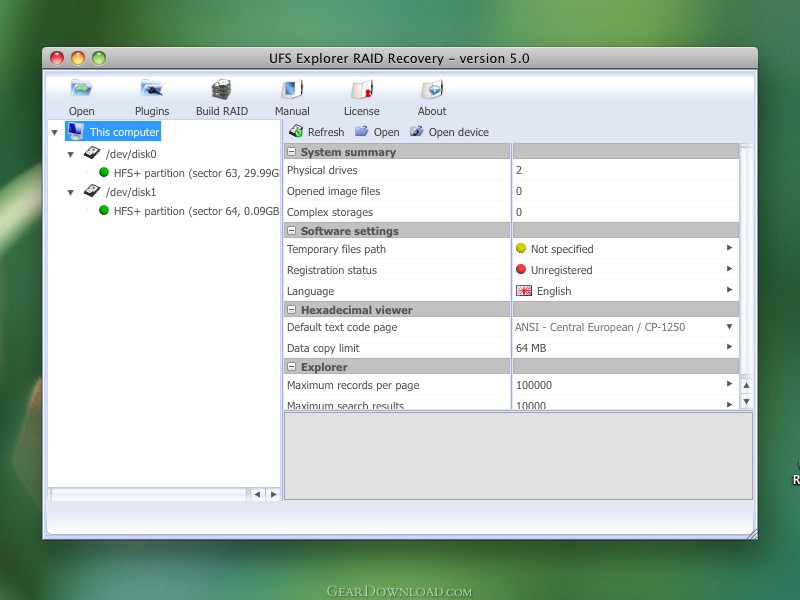
Task: Open the Manual book icon
Action: (x=292, y=89)
